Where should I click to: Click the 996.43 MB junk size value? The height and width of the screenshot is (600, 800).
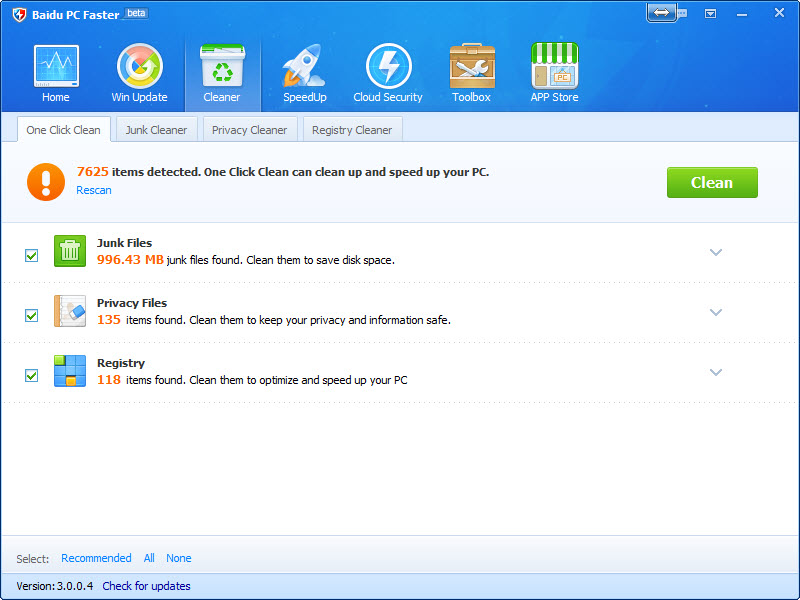[130, 260]
